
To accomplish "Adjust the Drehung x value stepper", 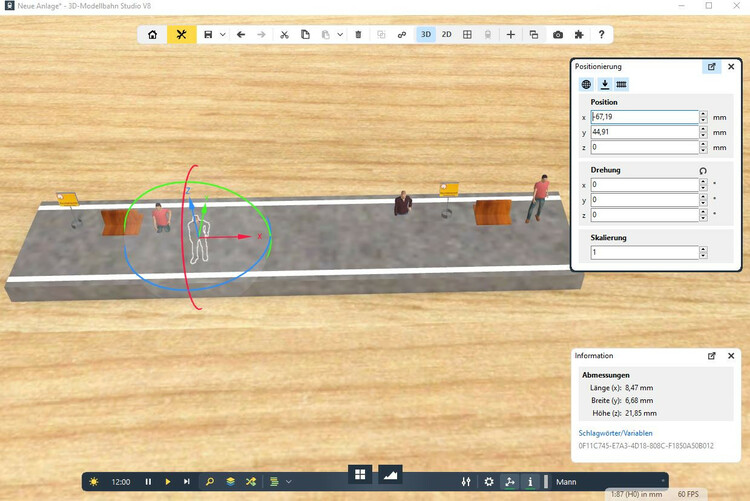I will point(703,185).
